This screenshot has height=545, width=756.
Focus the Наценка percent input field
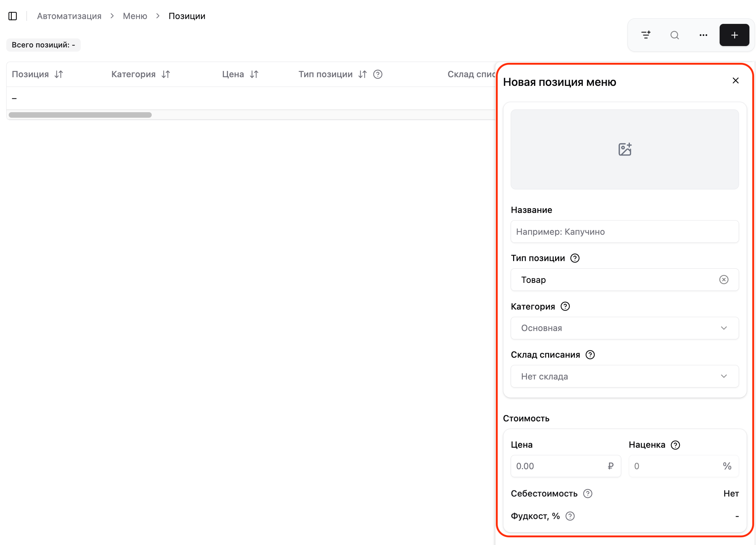(684, 466)
